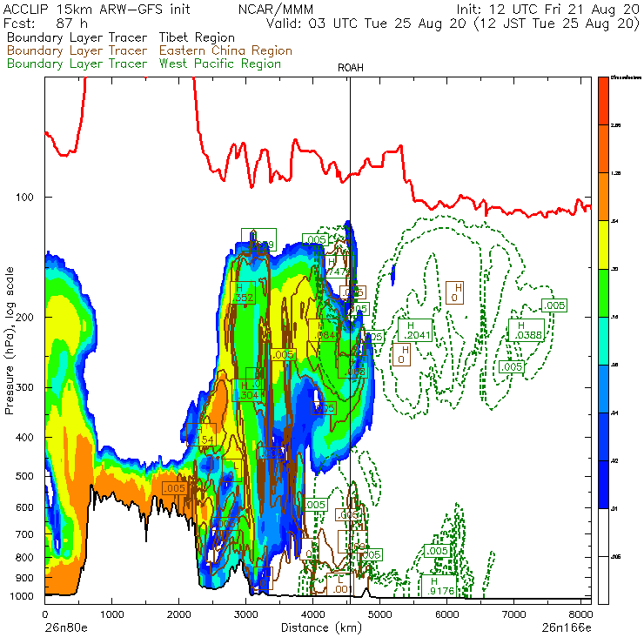The image size is (644, 644).
Task: Click the '5000' distance tick label
Action: click(x=380, y=614)
